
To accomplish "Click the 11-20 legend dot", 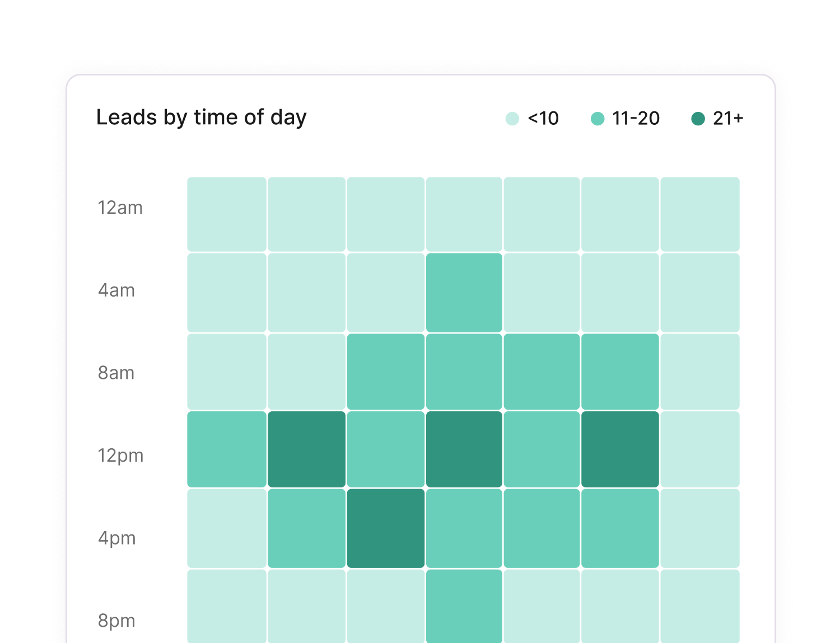I will (x=598, y=119).
